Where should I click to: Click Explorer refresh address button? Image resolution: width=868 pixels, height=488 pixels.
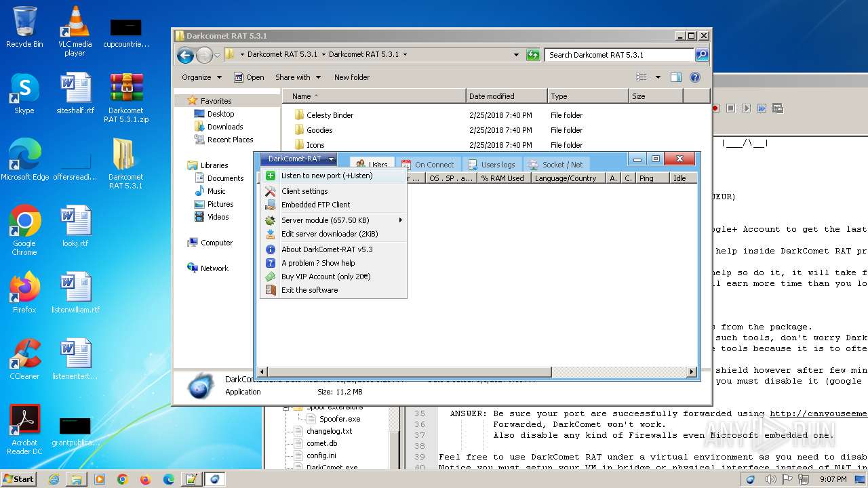(x=533, y=55)
